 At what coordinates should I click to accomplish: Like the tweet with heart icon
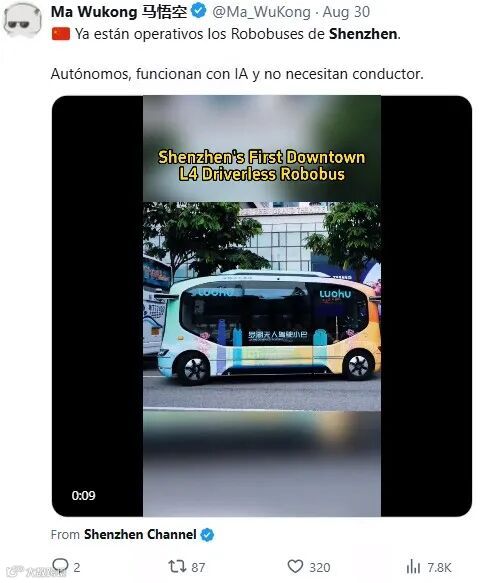tap(296, 567)
